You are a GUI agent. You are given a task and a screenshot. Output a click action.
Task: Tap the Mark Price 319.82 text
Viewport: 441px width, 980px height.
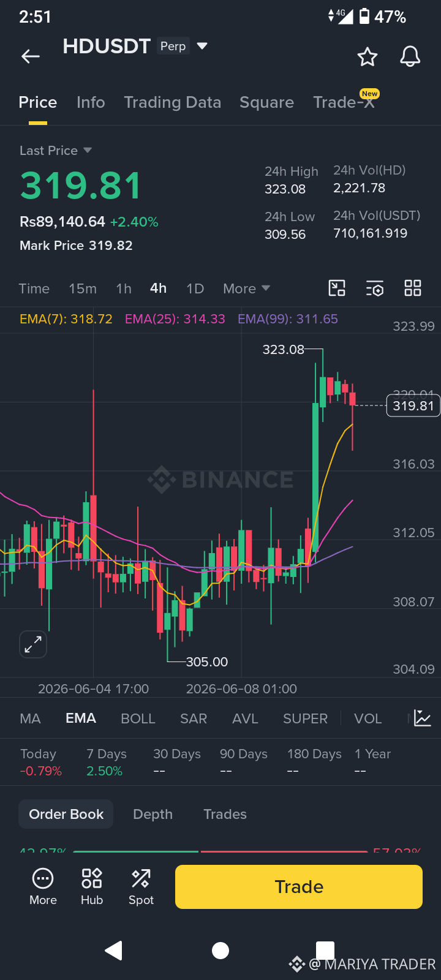pos(76,246)
